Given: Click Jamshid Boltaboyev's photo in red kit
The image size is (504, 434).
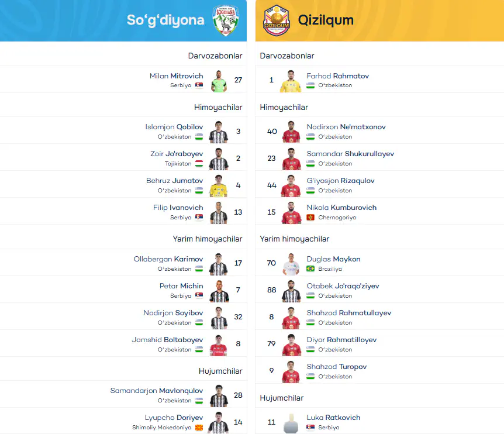Looking at the screenshot, I should coord(219,345).
